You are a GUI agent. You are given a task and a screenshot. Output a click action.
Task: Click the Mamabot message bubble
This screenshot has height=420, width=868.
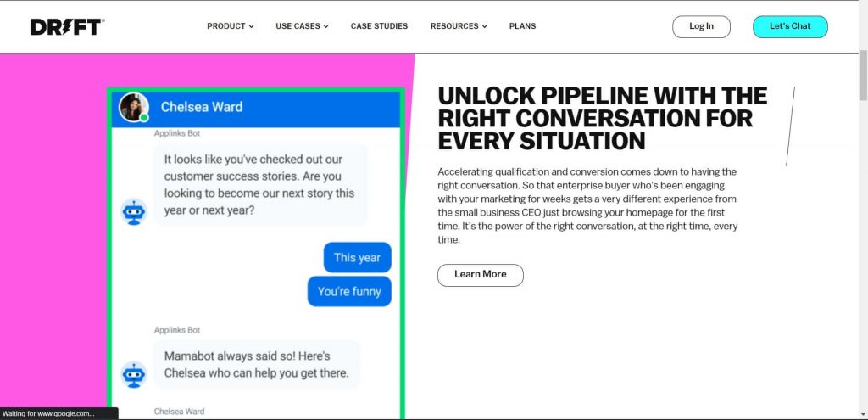(x=256, y=364)
